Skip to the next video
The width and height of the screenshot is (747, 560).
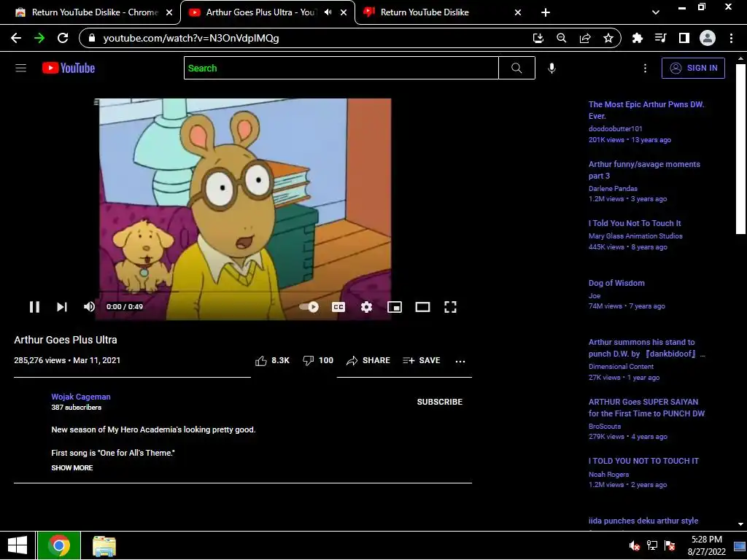click(x=62, y=307)
